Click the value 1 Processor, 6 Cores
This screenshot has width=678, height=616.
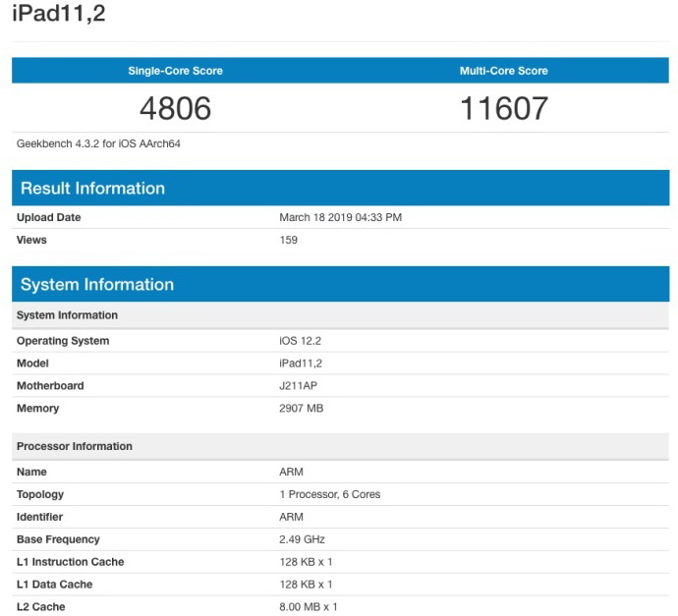330,494
